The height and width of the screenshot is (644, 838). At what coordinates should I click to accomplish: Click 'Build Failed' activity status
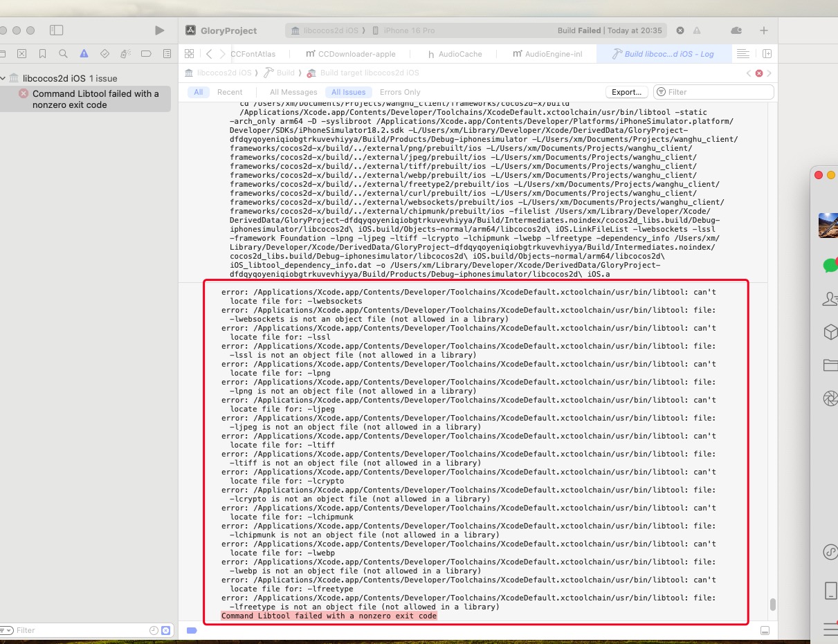coord(610,30)
